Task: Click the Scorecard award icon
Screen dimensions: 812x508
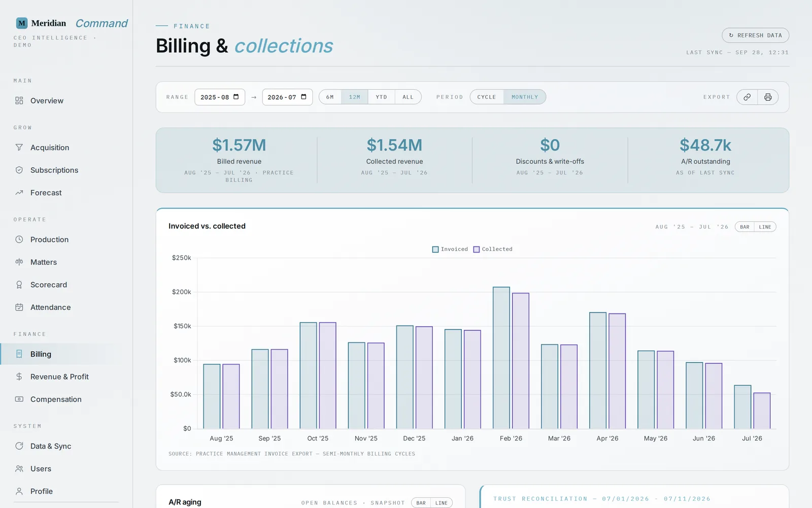Action: click(x=19, y=284)
